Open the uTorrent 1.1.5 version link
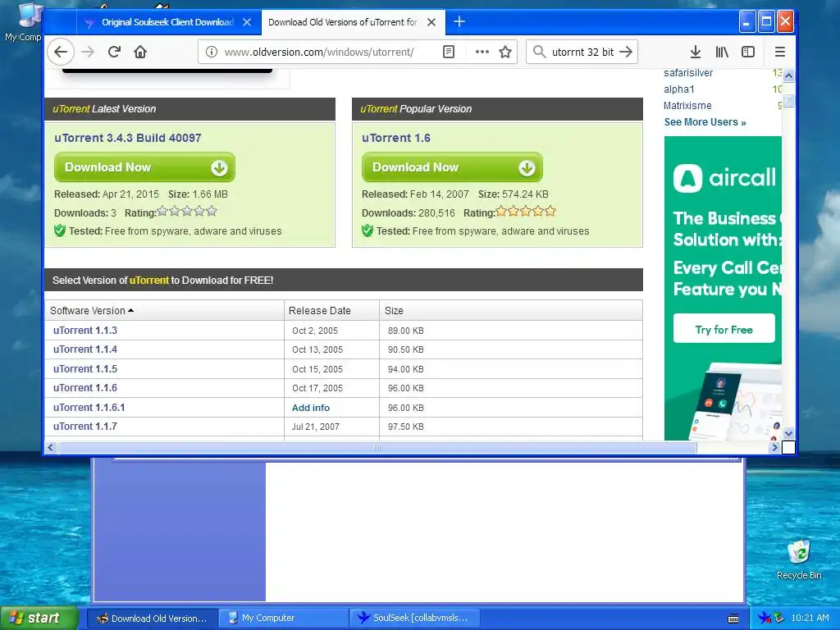The height and width of the screenshot is (630, 840). pos(85,369)
